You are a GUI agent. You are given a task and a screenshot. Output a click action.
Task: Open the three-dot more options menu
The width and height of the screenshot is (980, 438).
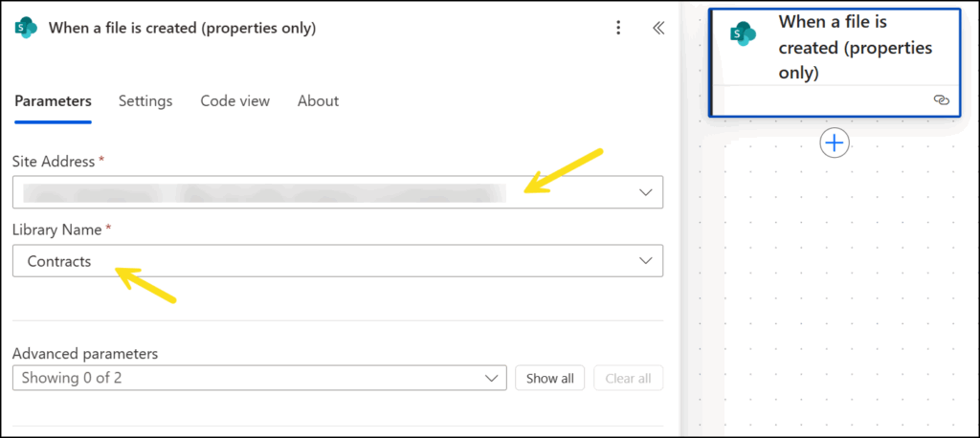[x=618, y=28]
